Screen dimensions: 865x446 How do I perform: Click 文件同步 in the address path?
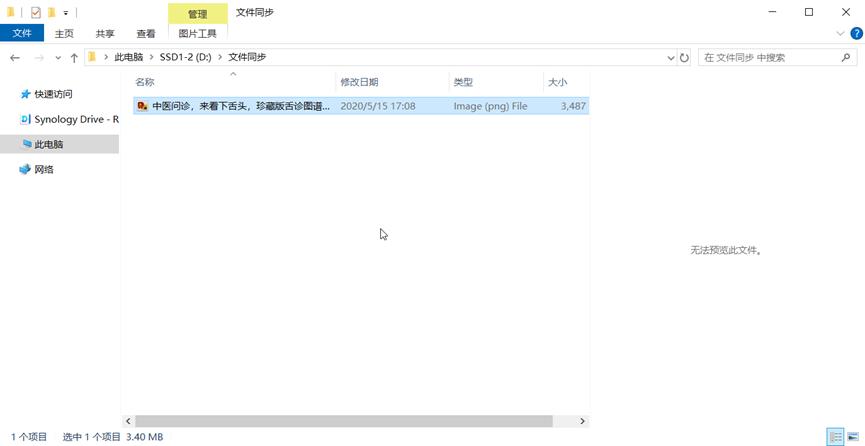pos(247,57)
